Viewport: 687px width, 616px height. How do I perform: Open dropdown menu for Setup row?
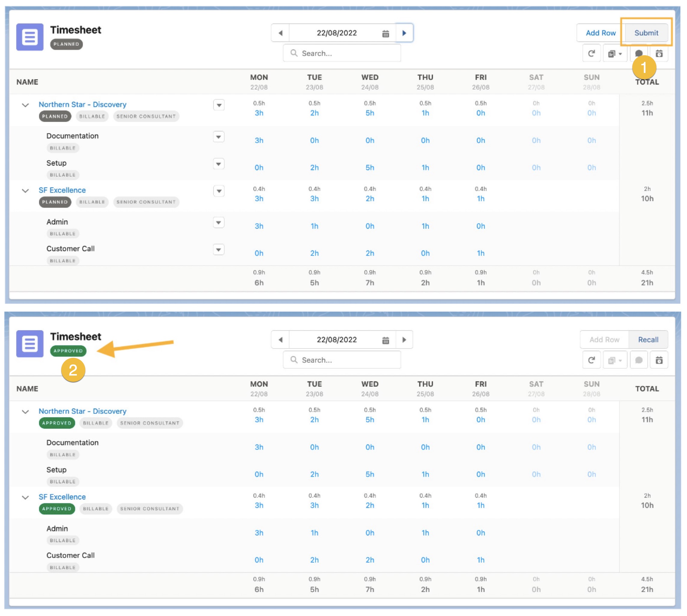point(219,164)
